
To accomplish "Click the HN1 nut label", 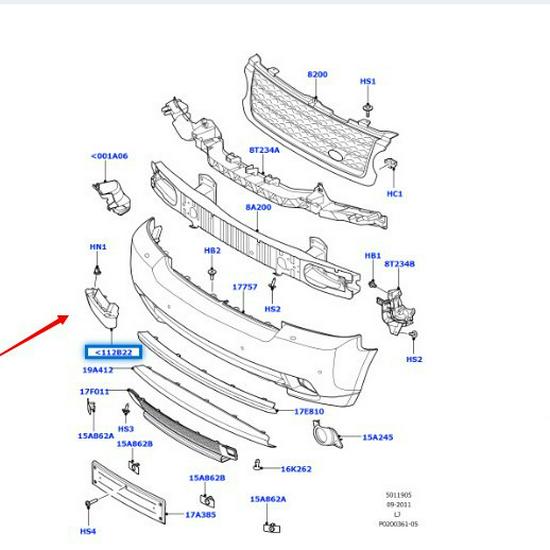I will click(98, 247).
